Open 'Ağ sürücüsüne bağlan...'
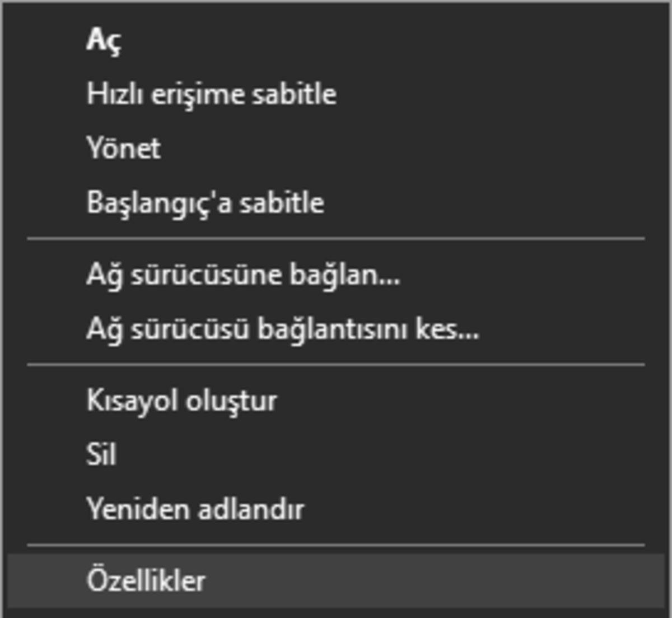Image resolution: width=672 pixels, height=618 pixels. tap(245, 275)
